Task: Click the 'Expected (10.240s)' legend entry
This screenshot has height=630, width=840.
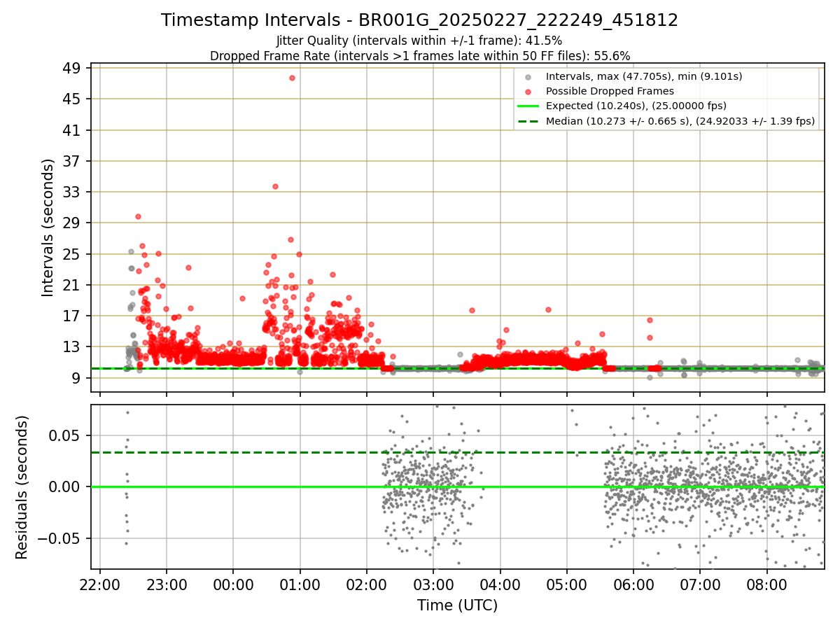Action: (x=636, y=106)
